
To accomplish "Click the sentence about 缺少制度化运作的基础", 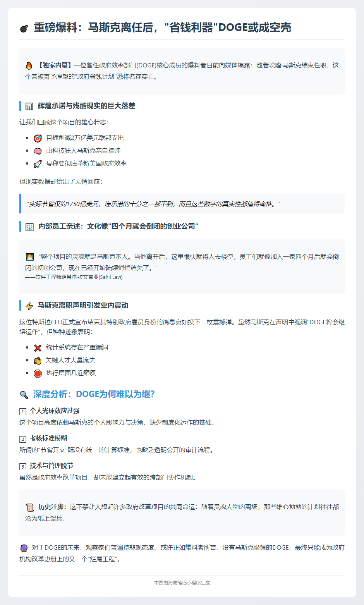I will [x=117, y=423].
